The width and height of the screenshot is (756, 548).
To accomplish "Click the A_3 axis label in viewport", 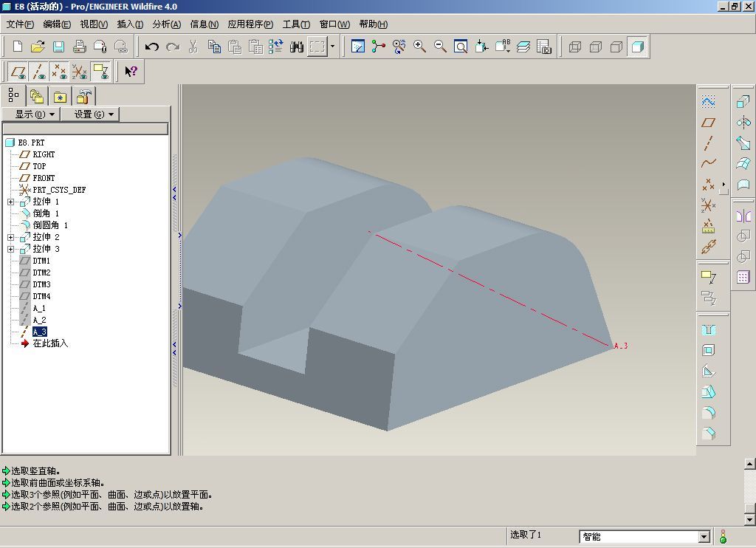I will point(620,346).
